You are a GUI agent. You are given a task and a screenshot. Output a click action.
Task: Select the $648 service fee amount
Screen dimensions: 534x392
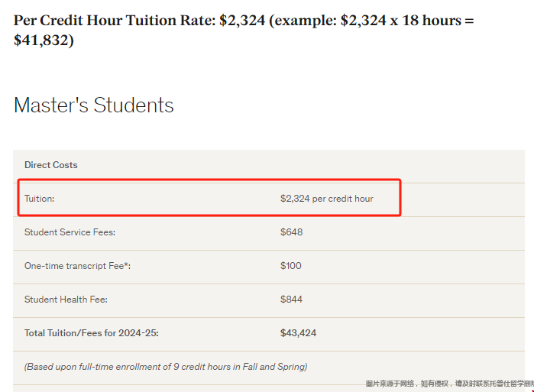point(291,232)
